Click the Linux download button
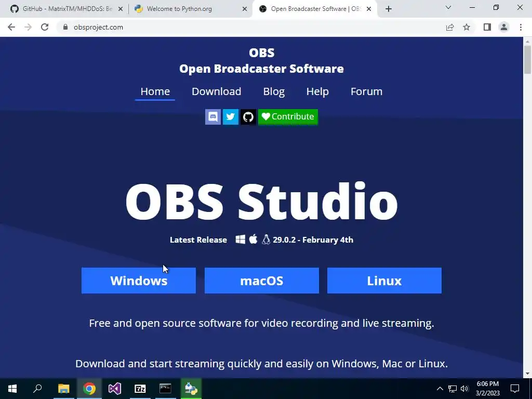Image resolution: width=532 pixels, height=399 pixels. [x=384, y=281]
